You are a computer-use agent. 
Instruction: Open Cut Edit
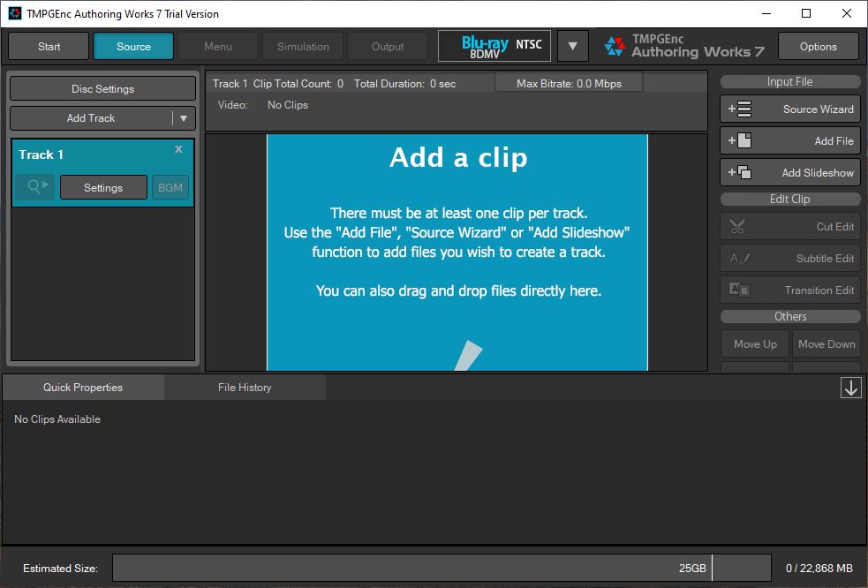pos(790,226)
